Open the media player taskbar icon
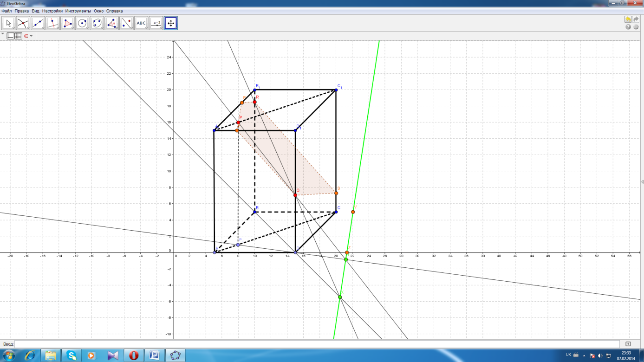Screen dimensions: 644x362 [x=91, y=356]
